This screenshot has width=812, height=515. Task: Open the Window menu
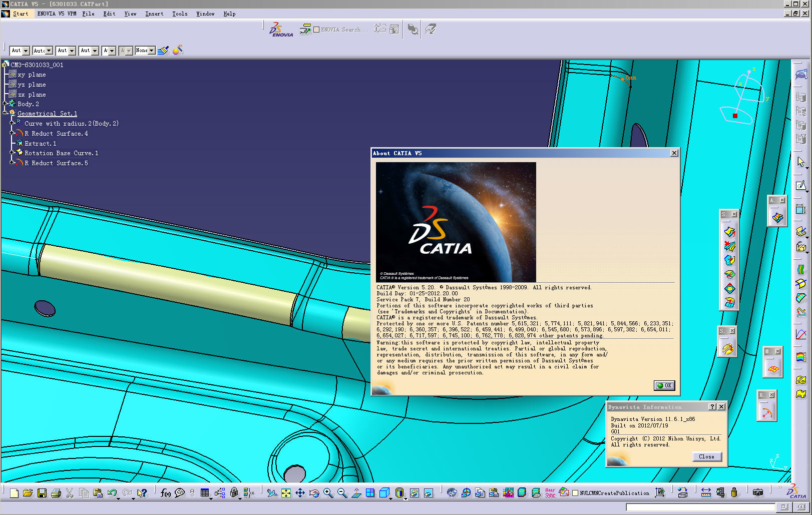(205, 14)
